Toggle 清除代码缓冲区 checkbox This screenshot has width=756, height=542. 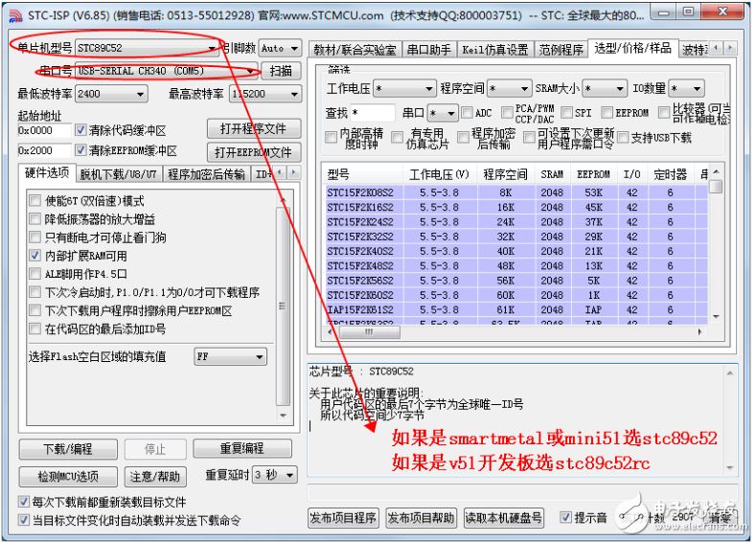80,130
